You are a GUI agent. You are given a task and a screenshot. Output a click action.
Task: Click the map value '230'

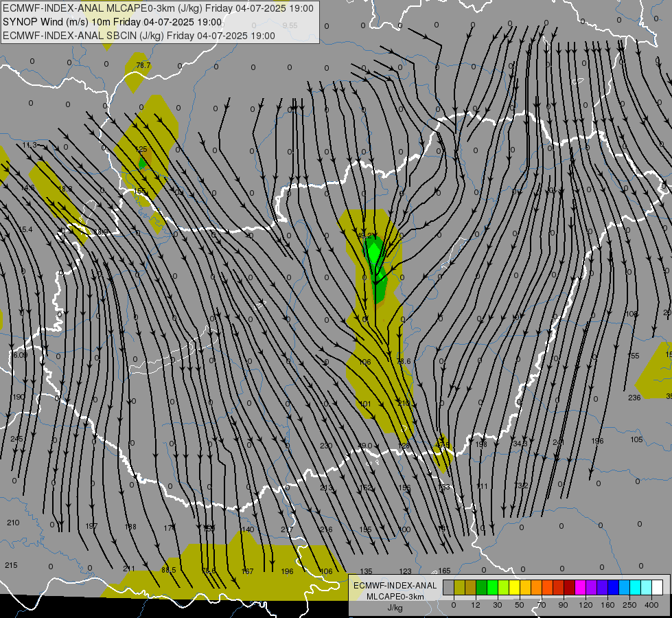click(326, 446)
